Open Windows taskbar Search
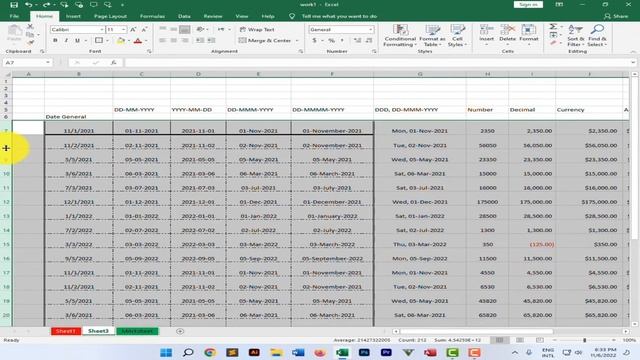The width and height of the screenshot is (640, 360). pos(188,352)
